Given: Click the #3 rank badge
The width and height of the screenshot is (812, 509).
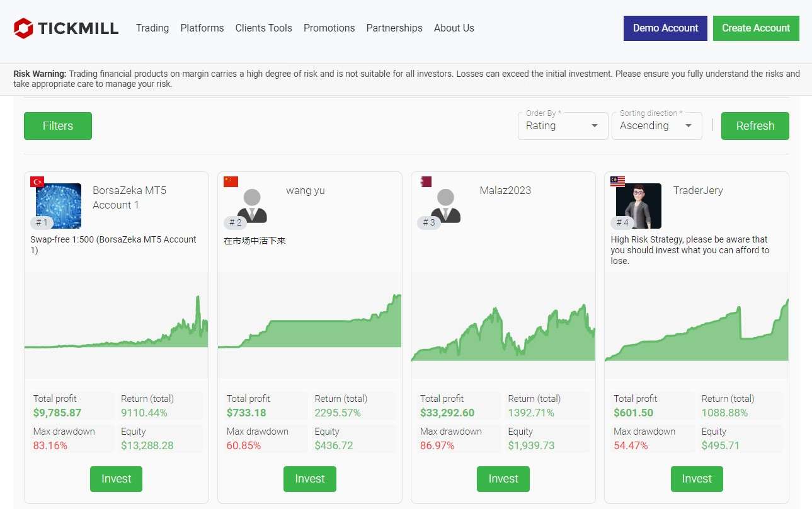Looking at the screenshot, I should [x=428, y=222].
